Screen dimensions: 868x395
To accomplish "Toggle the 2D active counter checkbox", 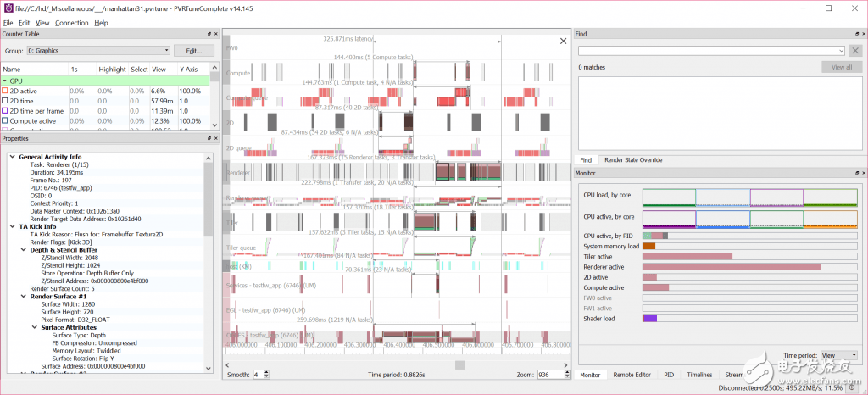I will tap(5, 91).
